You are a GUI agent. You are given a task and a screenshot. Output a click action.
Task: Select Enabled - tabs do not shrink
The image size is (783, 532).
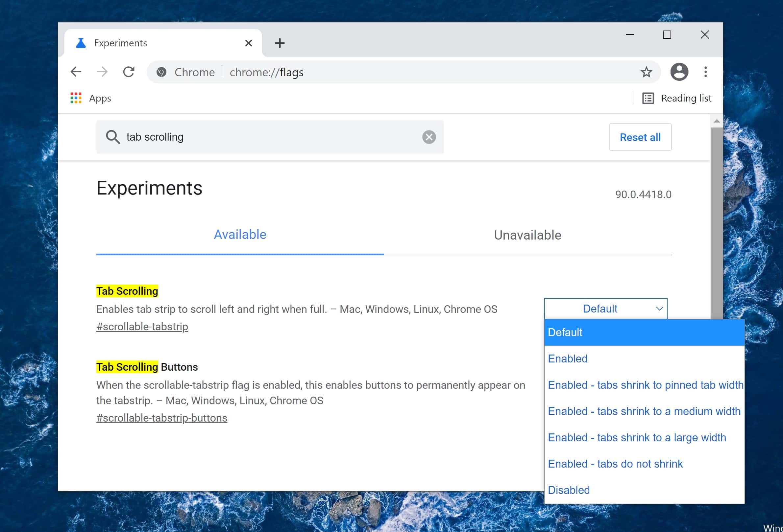pos(615,463)
